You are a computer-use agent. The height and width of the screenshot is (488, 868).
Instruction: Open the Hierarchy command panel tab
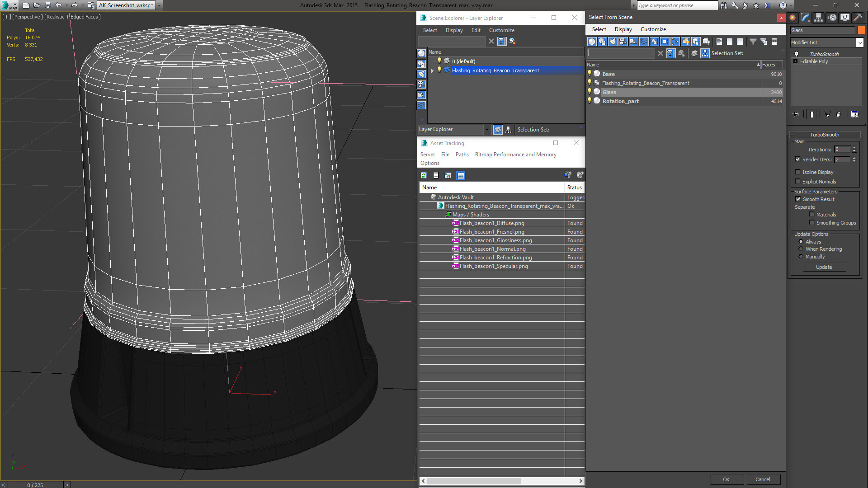[x=818, y=18]
